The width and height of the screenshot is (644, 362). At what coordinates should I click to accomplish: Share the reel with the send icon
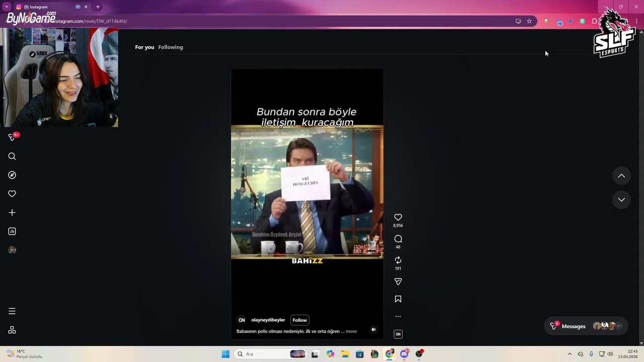tap(398, 282)
